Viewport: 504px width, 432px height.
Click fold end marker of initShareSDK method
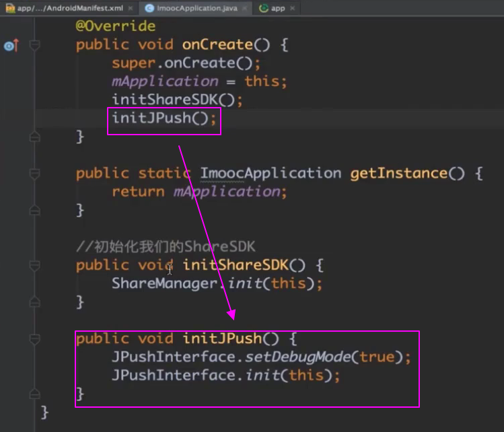tap(35, 302)
